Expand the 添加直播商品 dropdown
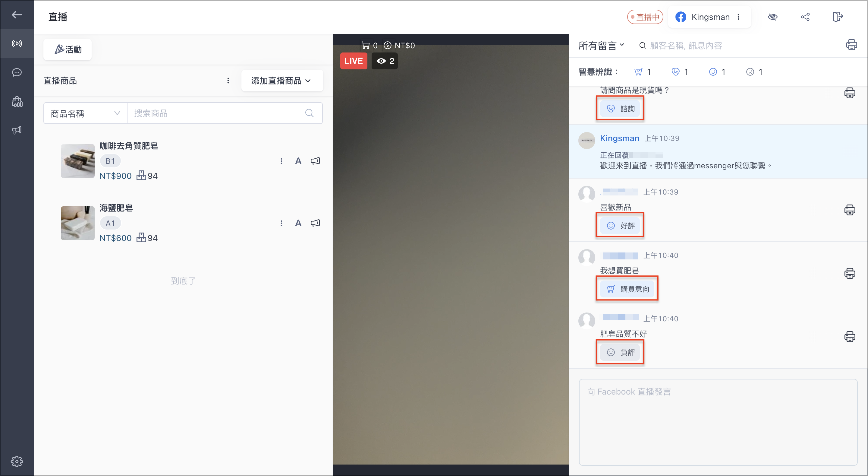 click(x=282, y=81)
